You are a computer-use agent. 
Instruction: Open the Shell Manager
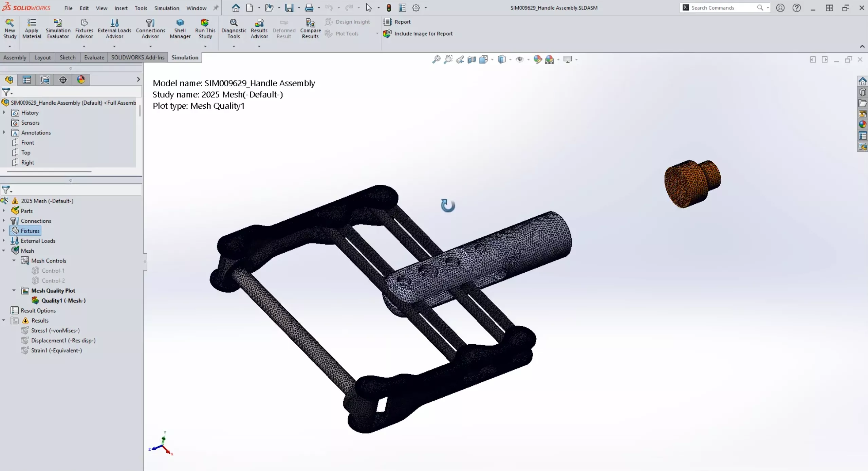(x=180, y=29)
